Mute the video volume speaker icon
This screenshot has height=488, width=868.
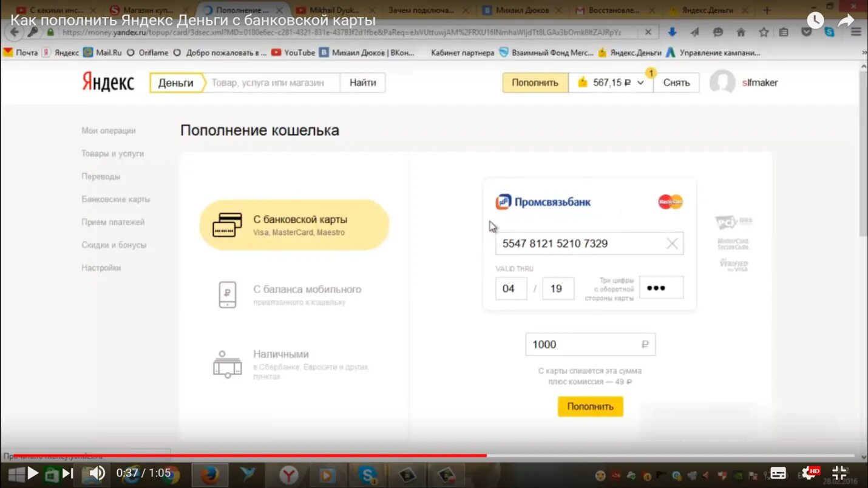[x=97, y=473]
